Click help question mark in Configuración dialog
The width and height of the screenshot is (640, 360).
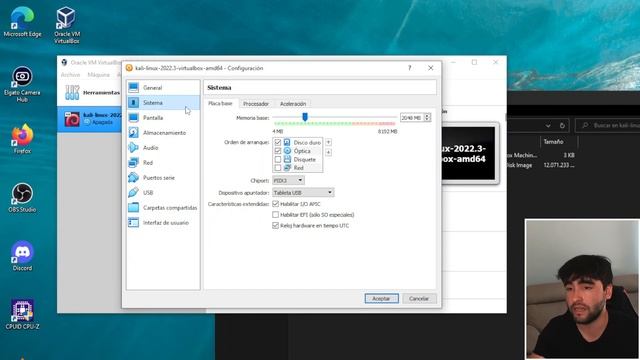coord(409,68)
